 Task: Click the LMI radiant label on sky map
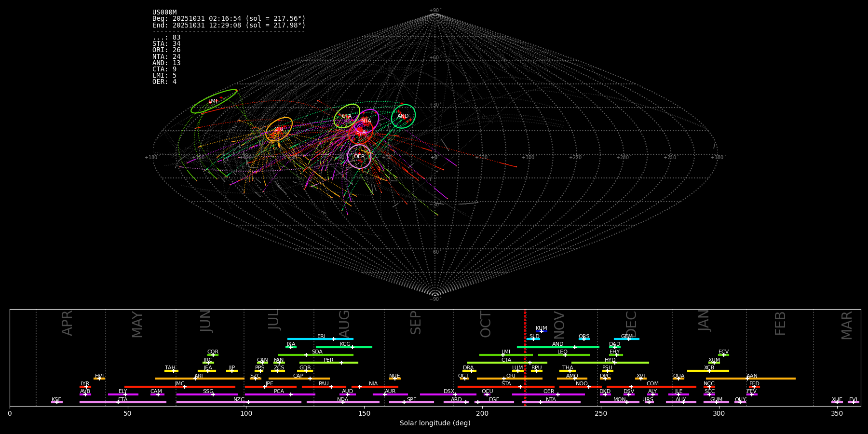[x=213, y=101]
